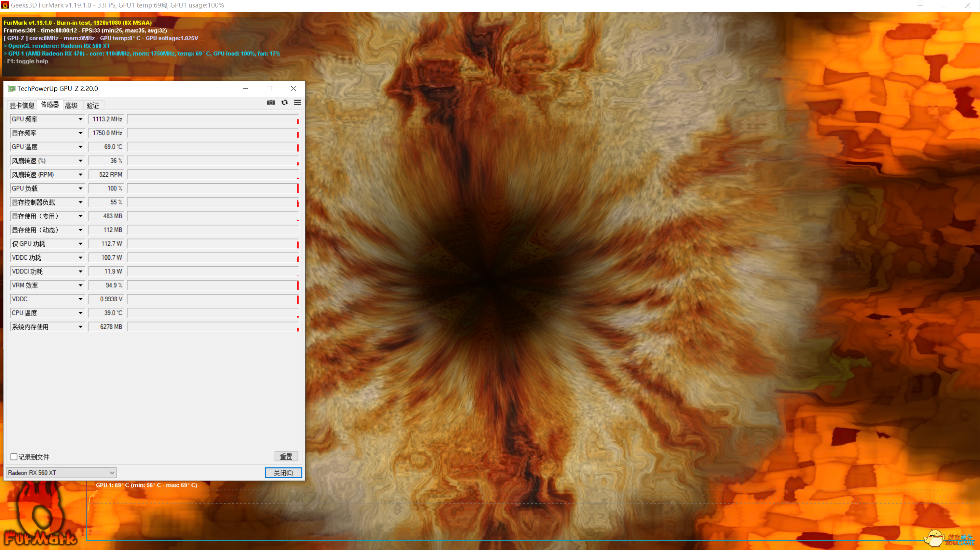Click the 483 MB value field
This screenshot has width=980, height=550.
106,216
